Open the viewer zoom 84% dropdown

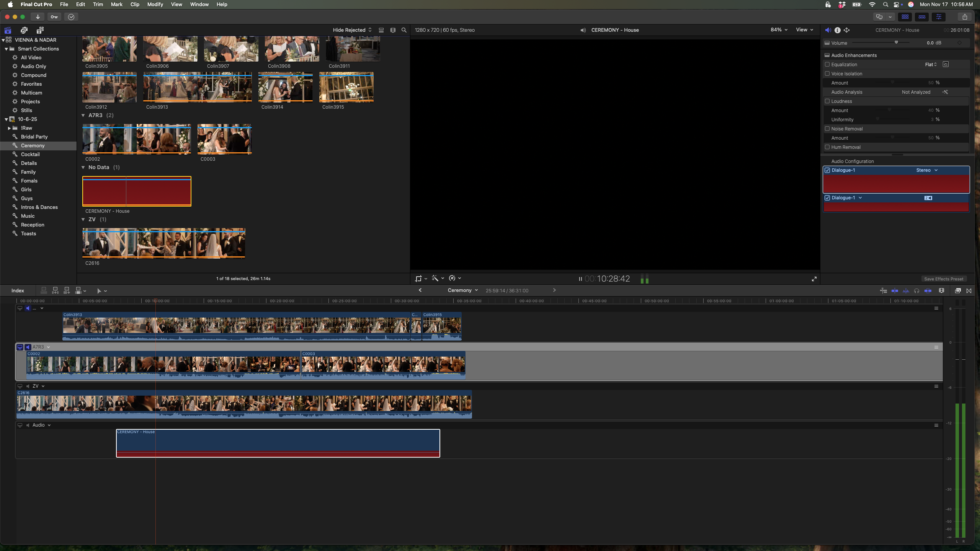(x=779, y=30)
